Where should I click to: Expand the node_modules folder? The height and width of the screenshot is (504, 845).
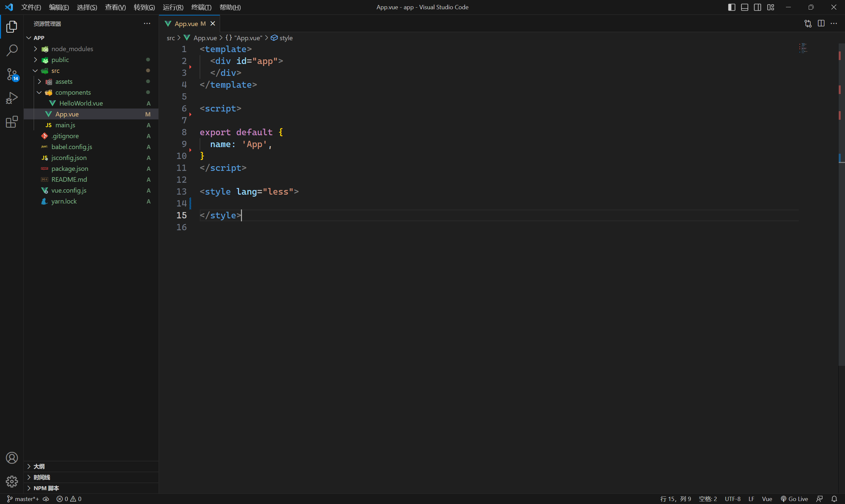point(91,49)
